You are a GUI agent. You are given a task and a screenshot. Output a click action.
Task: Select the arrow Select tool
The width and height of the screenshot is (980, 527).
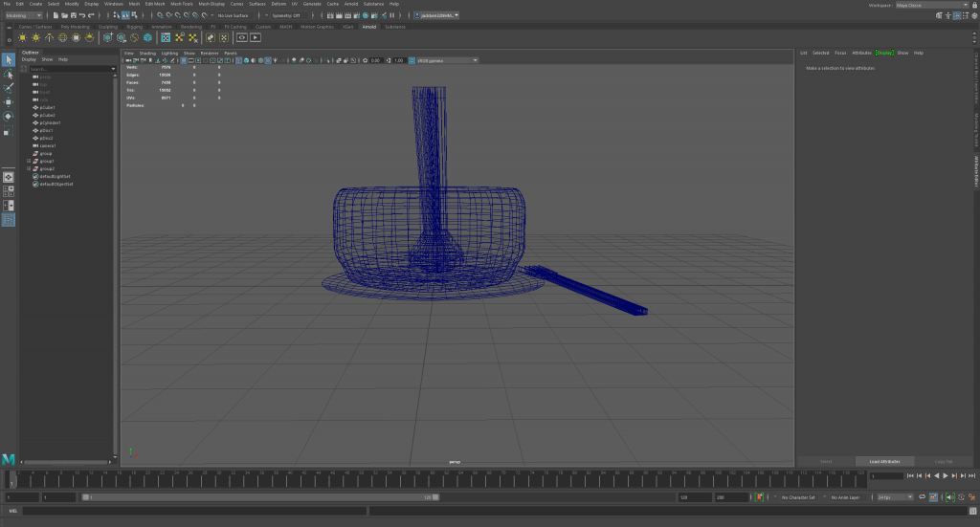pos(9,60)
